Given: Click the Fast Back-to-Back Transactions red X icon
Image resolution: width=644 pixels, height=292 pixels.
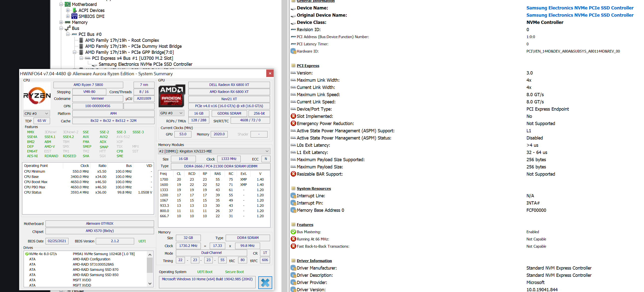Looking at the screenshot, I should [293, 246].
